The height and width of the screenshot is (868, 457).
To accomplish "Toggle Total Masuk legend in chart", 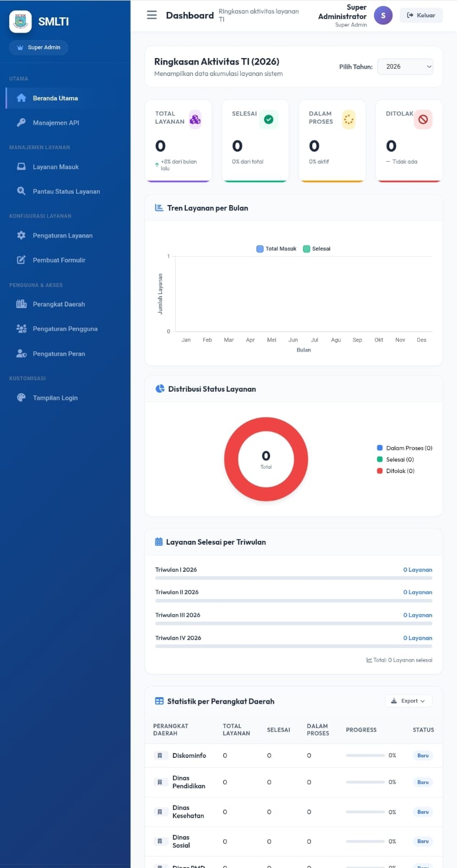I will (276, 249).
